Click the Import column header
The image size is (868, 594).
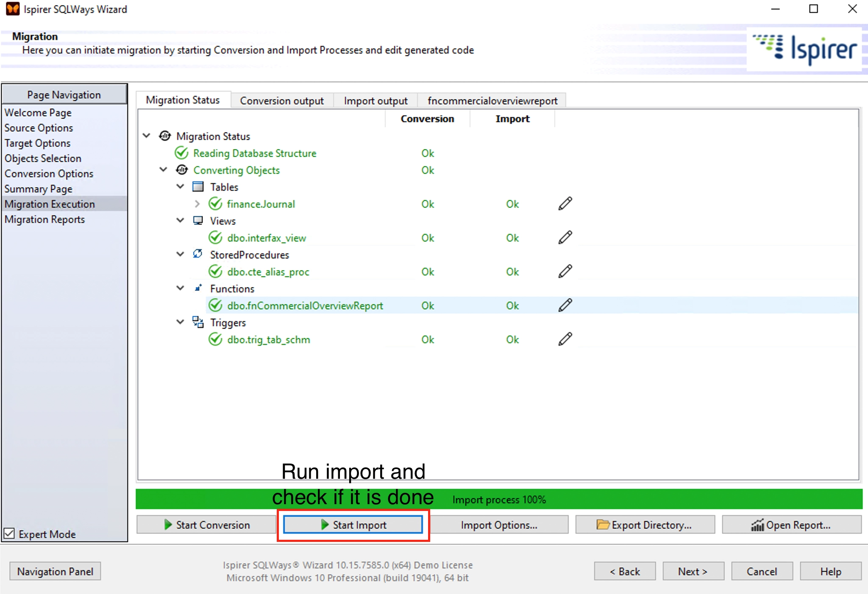point(512,119)
